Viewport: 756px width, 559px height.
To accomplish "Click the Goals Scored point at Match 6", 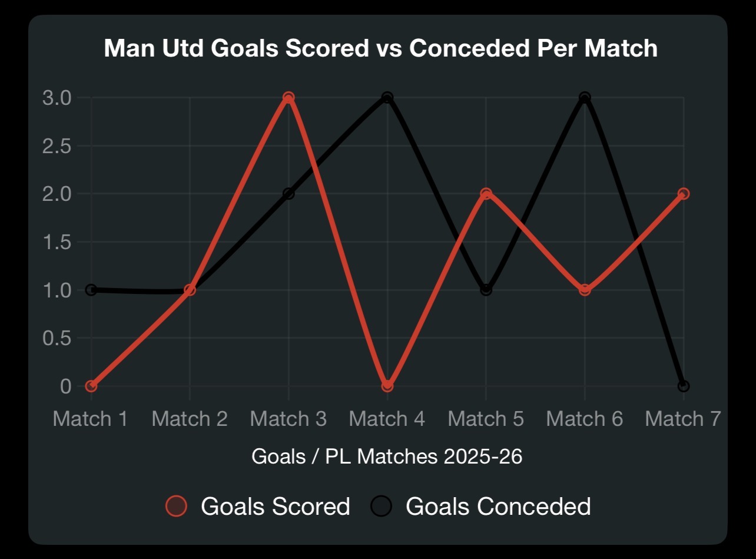I will [x=585, y=290].
